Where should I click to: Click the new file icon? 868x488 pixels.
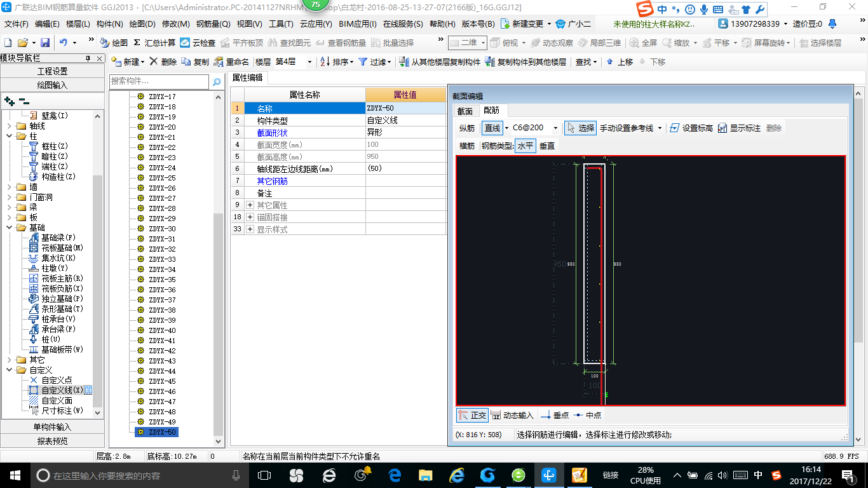8,43
